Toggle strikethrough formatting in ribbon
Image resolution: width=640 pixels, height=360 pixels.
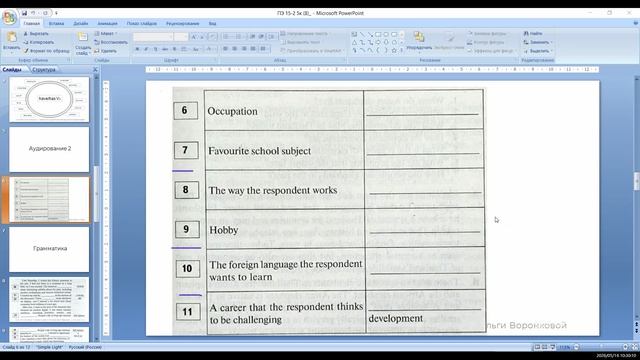pos(165,49)
